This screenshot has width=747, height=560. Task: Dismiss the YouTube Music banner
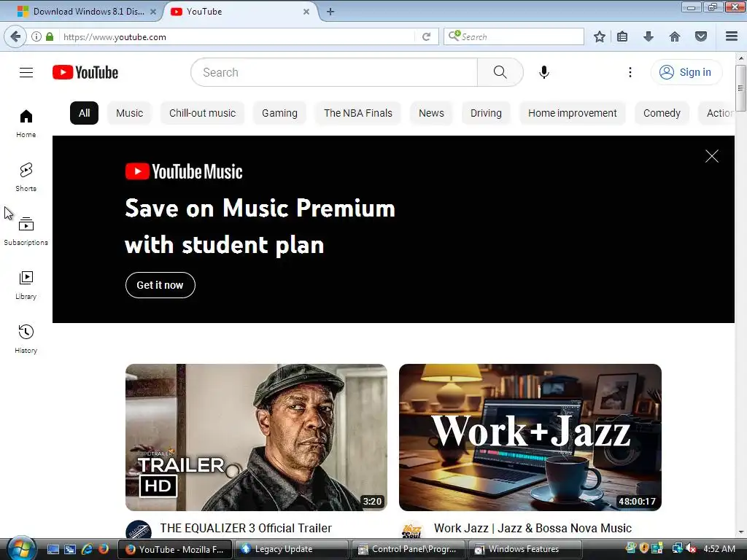tap(712, 156)
